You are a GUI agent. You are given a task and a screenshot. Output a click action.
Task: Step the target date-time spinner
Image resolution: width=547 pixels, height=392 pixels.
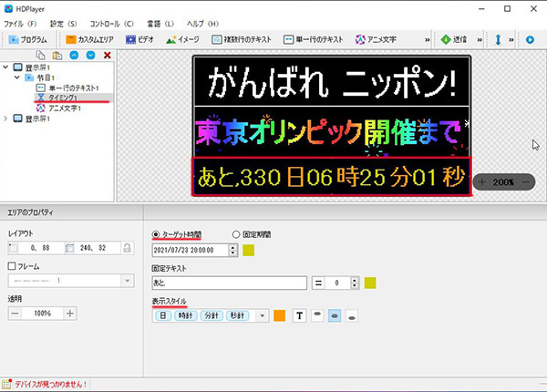tap(233, 250)
